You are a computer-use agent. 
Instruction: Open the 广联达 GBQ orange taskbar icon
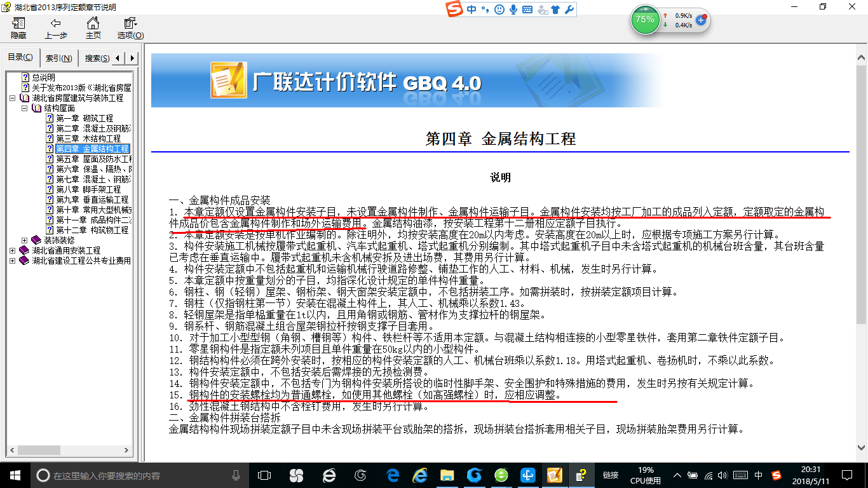point(555,475)
